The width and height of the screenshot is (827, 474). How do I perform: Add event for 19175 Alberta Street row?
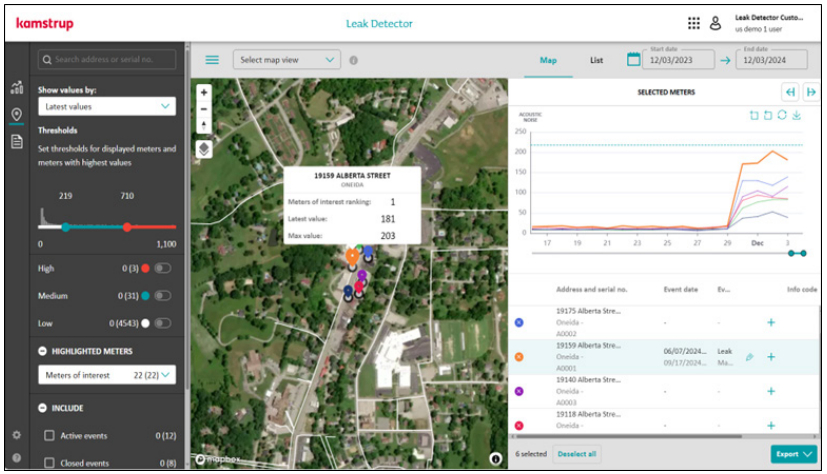tap(771, 322)
